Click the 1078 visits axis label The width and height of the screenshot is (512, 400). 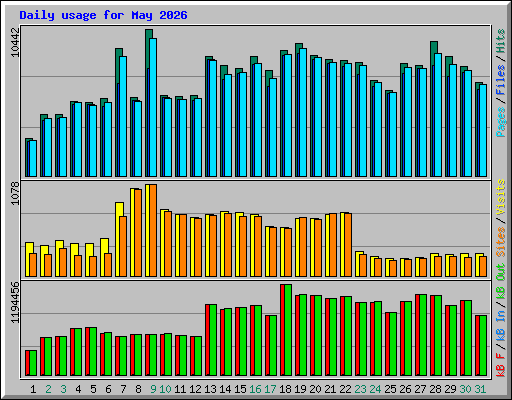click(x=15, y=193)
